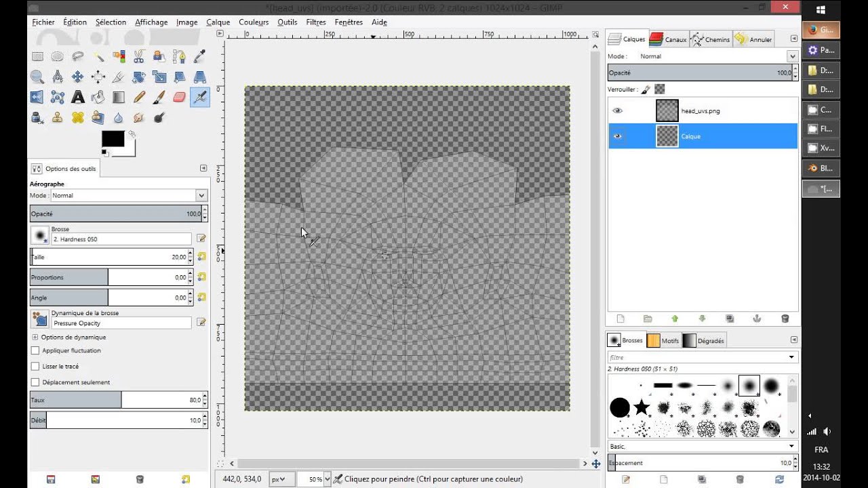Select the Bucket Fill tool
Screen dimensions: 868x488
point(98,97)
